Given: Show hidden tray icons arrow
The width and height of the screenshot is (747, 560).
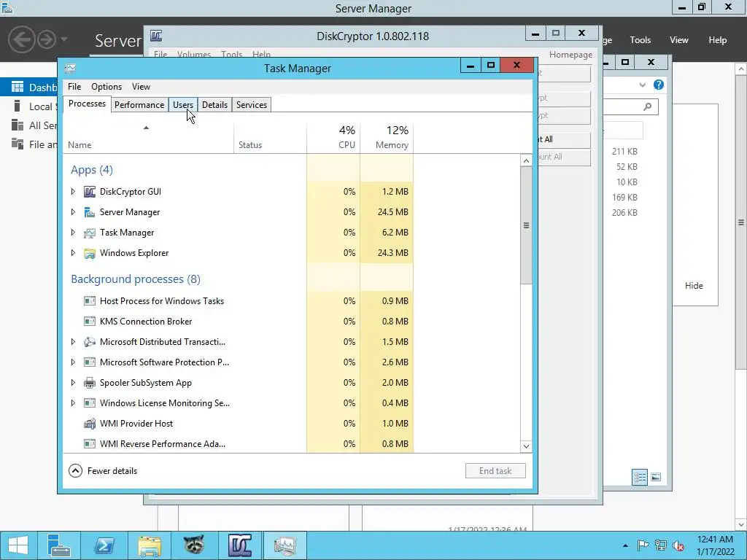Looking at the screenshot, I should click(625, 545).
